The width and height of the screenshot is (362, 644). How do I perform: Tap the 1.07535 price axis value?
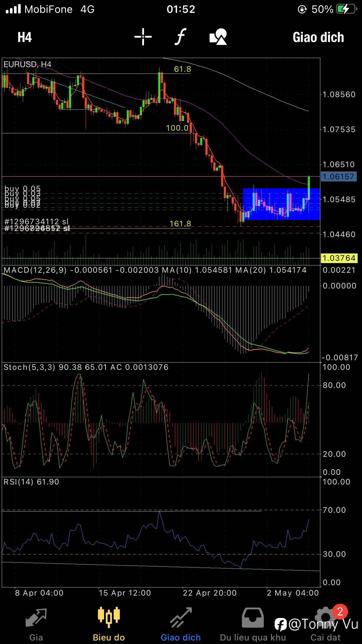[339, 129]
